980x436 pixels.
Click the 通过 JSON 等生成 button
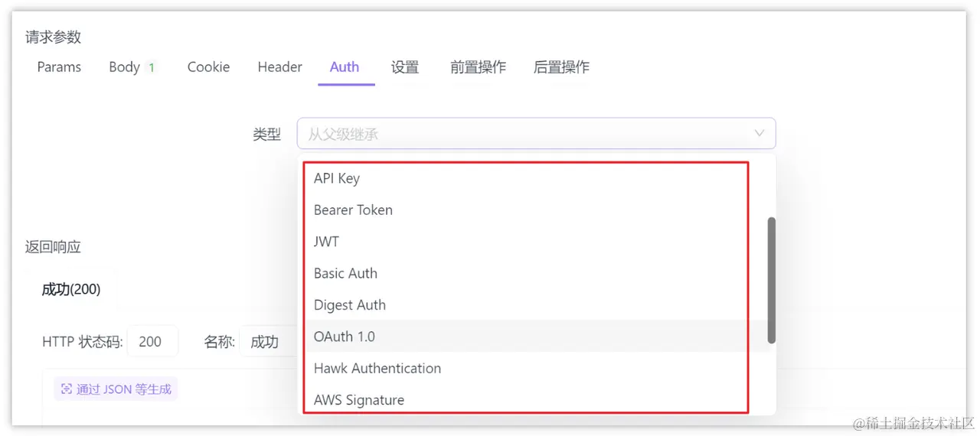point(116,389)
